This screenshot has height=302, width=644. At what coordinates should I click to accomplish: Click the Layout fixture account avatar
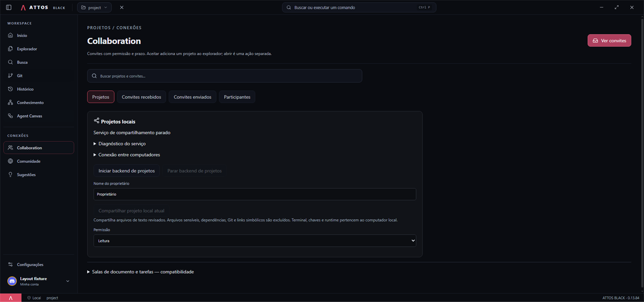pyautogui.click(x=12, y=281)
